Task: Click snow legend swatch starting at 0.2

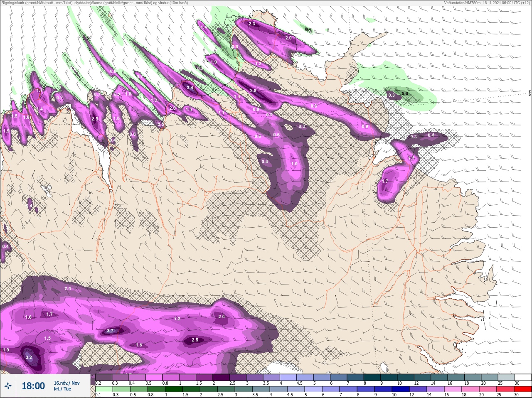Action: pyautogui.click(x=103, y=377)
